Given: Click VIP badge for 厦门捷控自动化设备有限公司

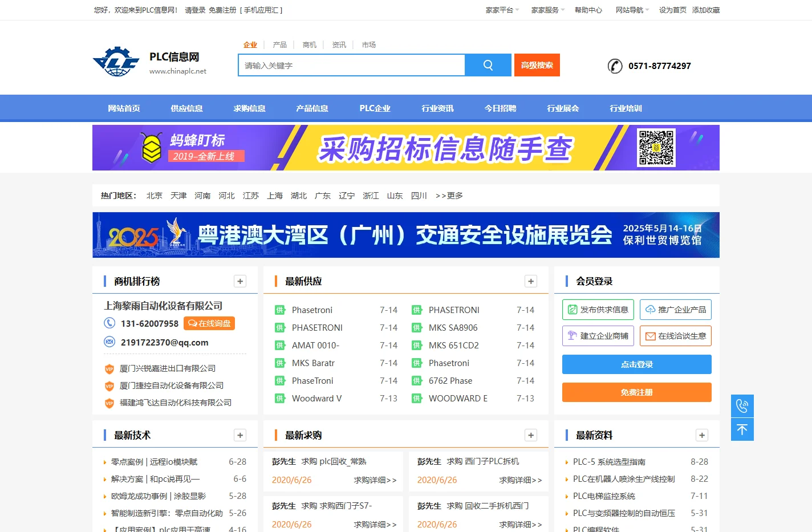Looking at the screenshot, I should click(109, 386).
